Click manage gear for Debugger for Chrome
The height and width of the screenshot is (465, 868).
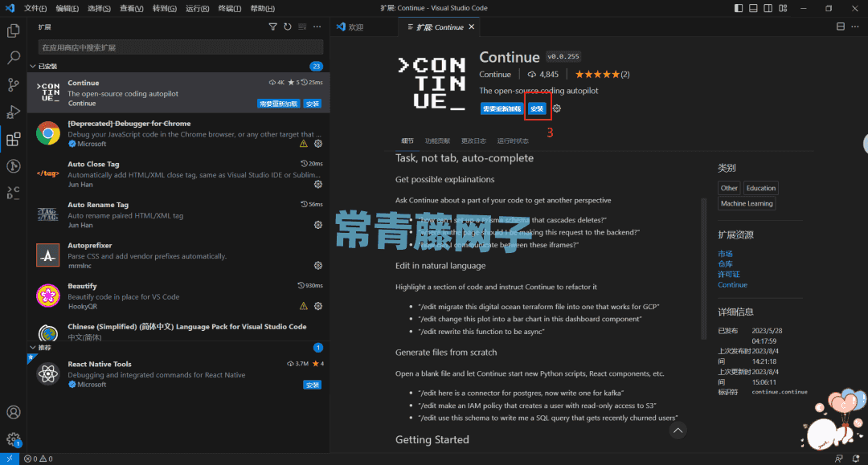click(318, 144)
